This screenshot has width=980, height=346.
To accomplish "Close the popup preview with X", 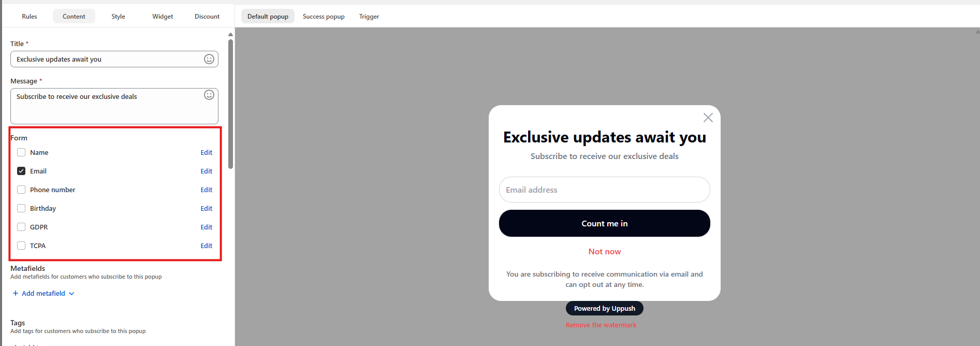I will pyautogui.click(x=708, y=118).
